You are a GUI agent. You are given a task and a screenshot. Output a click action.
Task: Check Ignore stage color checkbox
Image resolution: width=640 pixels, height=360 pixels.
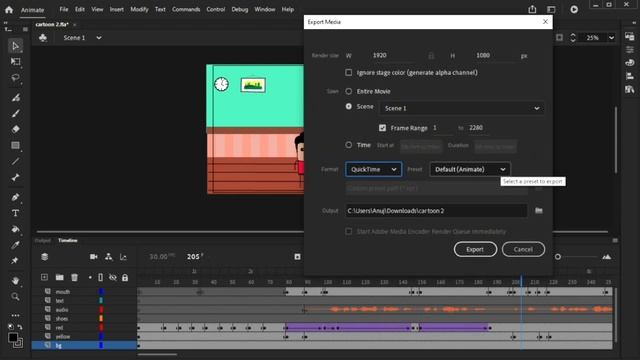pos(349,72)
